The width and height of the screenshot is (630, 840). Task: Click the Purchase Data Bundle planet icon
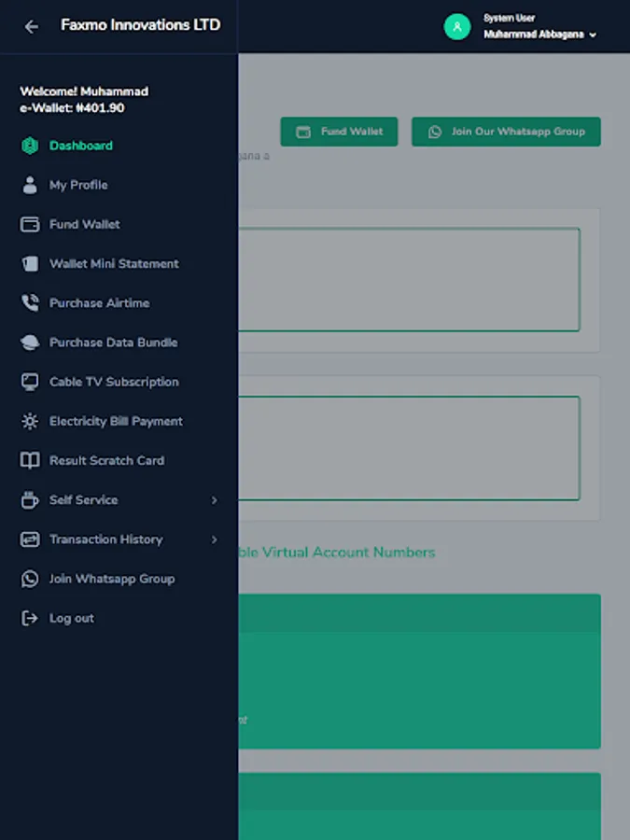pos(30,343)
